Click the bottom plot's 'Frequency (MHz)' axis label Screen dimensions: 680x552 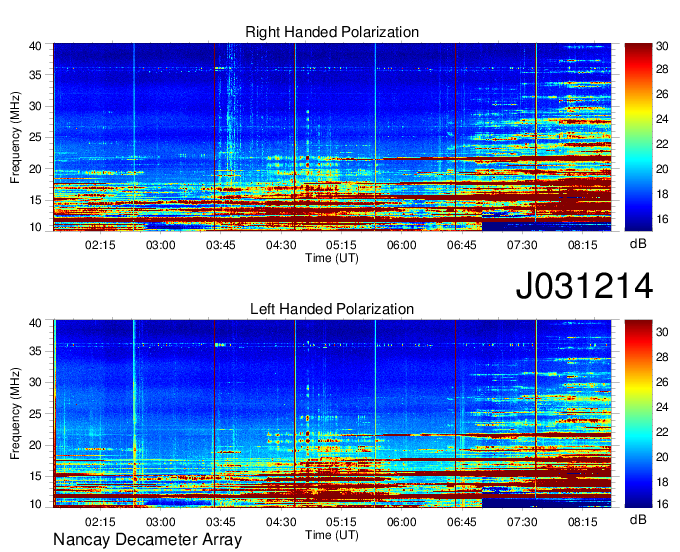click(15, 414)
